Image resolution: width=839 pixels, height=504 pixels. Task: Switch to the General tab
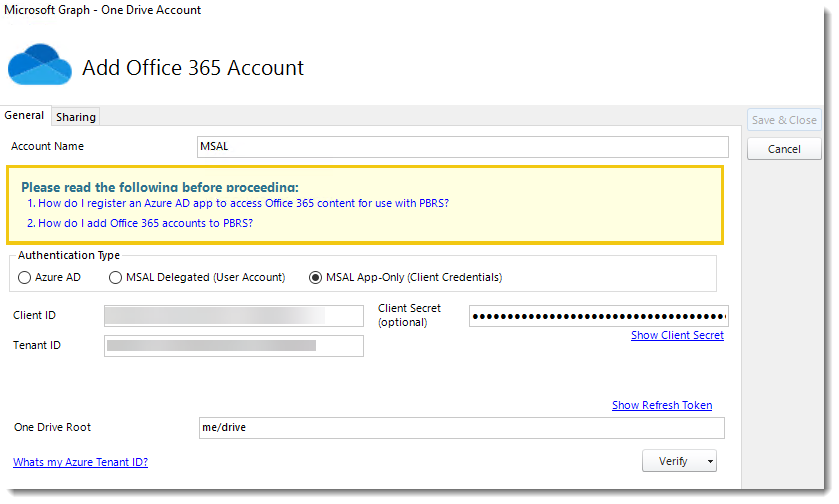tap(24, 116)
